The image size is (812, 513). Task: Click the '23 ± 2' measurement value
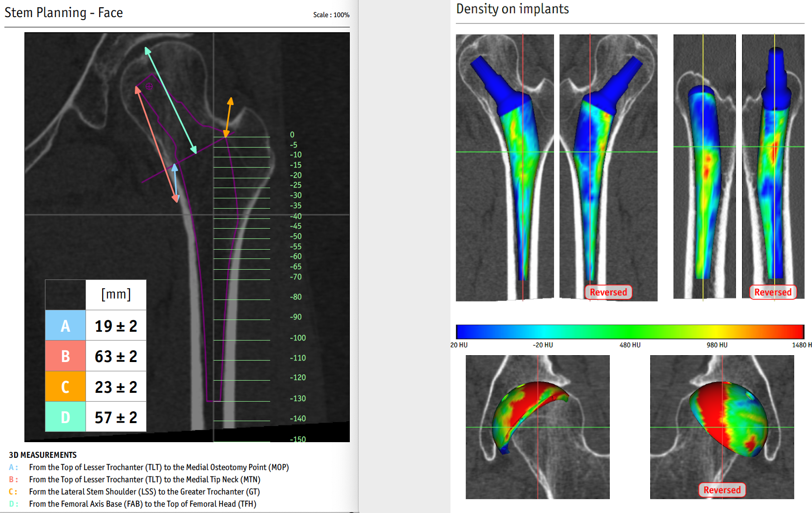coord(116,386)
